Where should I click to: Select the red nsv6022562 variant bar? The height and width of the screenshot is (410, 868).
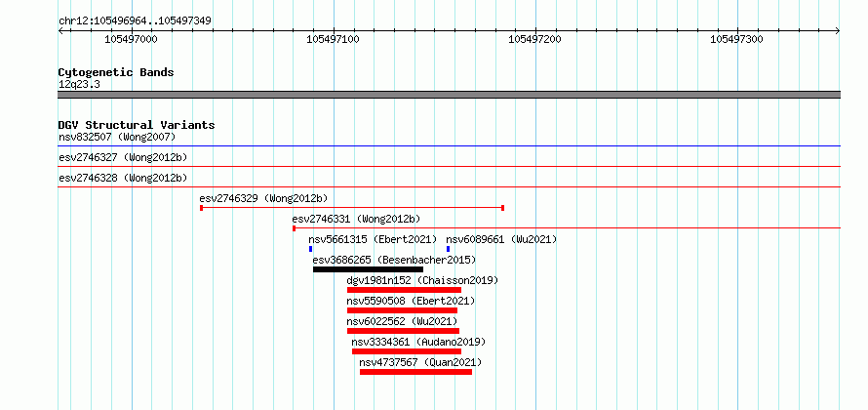pos(403,331)
